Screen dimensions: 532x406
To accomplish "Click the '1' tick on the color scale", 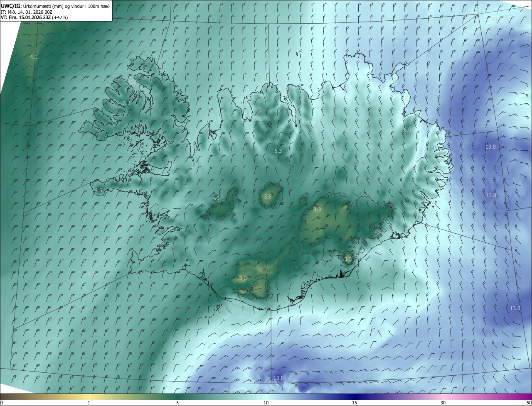I will point(89,403).
